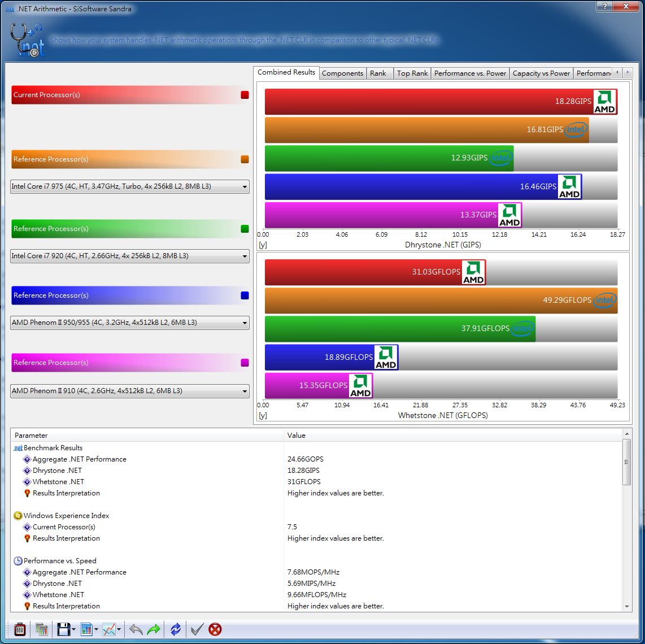Image resolution: width=645 pixels, height=644 pixels.
Task: Click the blue refresh arrows icon
Action: tap(176, 629)
